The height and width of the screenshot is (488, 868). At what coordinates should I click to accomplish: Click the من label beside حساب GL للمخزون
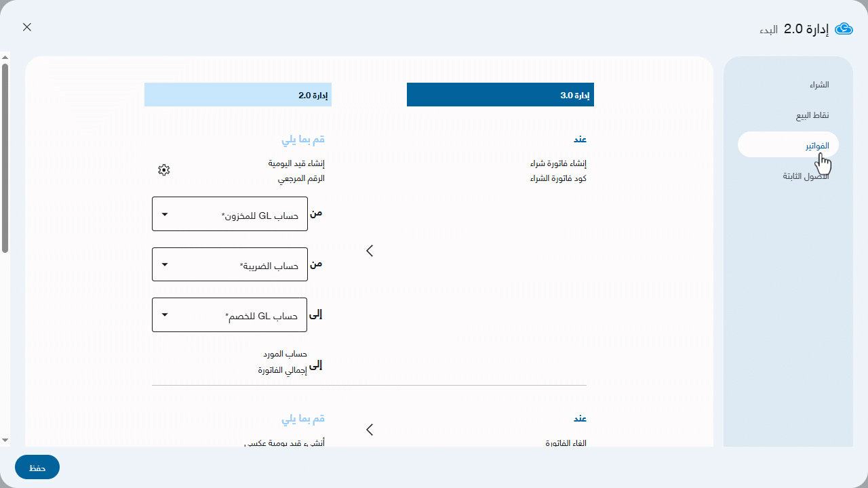pos(316,213)
